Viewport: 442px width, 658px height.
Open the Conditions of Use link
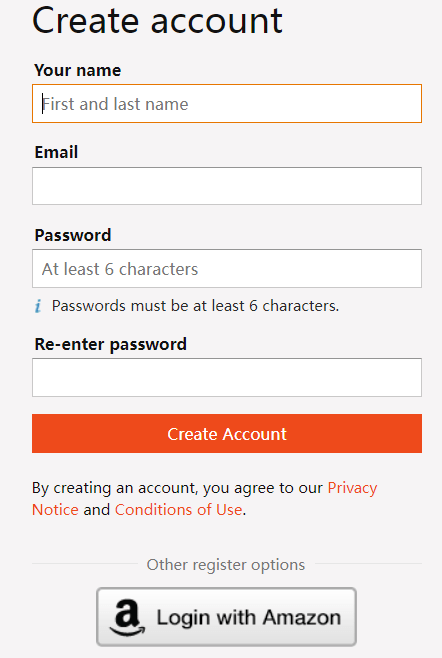point(178,509)
